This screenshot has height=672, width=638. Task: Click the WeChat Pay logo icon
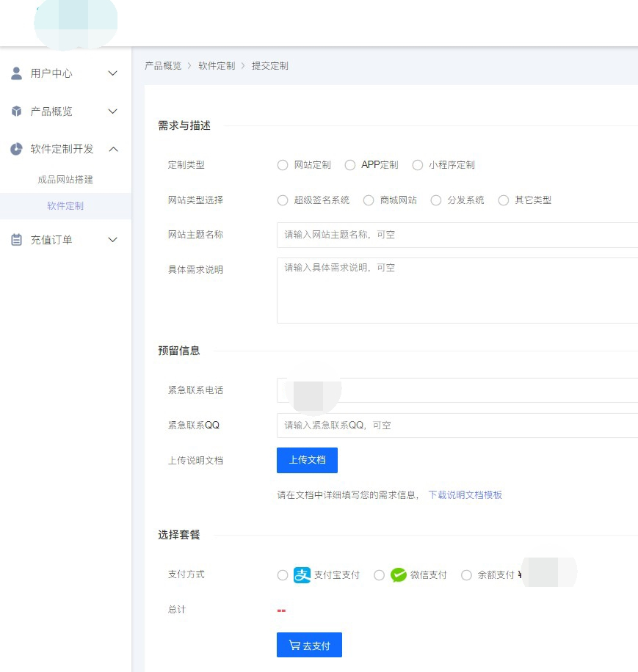click(399, 574)
